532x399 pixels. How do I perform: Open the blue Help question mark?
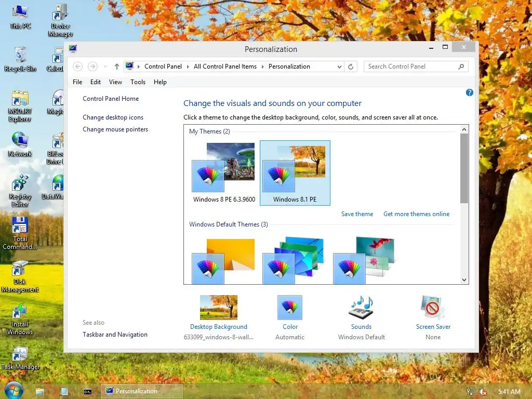pos(470,92)
